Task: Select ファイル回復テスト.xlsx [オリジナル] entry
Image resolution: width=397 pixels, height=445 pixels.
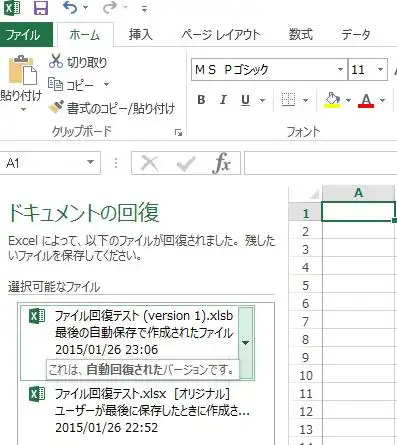Action: tap(137, 411)
